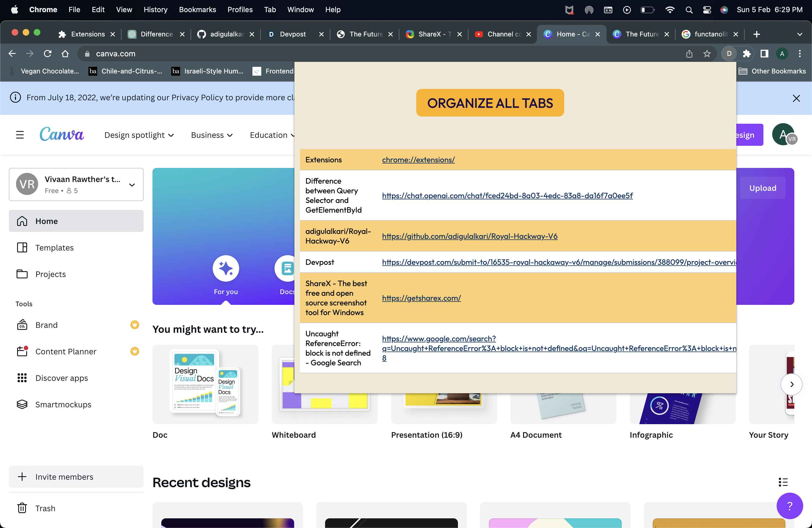This screenshot has height=528, width=812.
Task: Bookmark this page with star icon
Action: click(x=707, y=54)
